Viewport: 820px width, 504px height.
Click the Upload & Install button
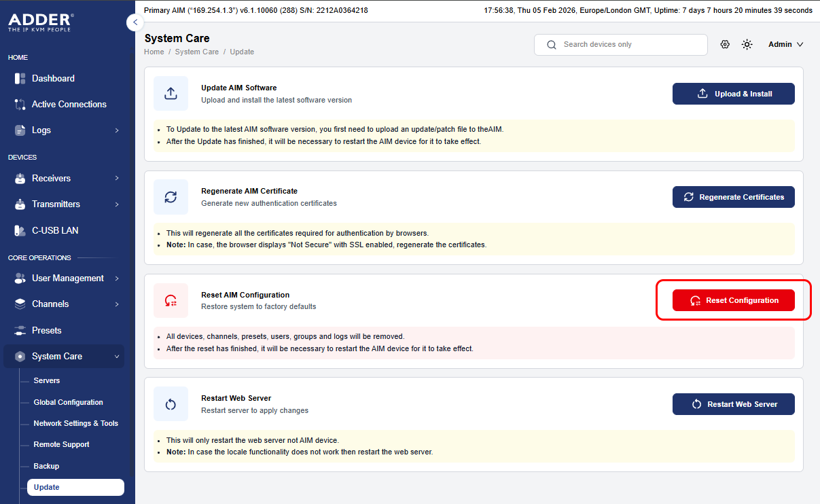(734, 94)
